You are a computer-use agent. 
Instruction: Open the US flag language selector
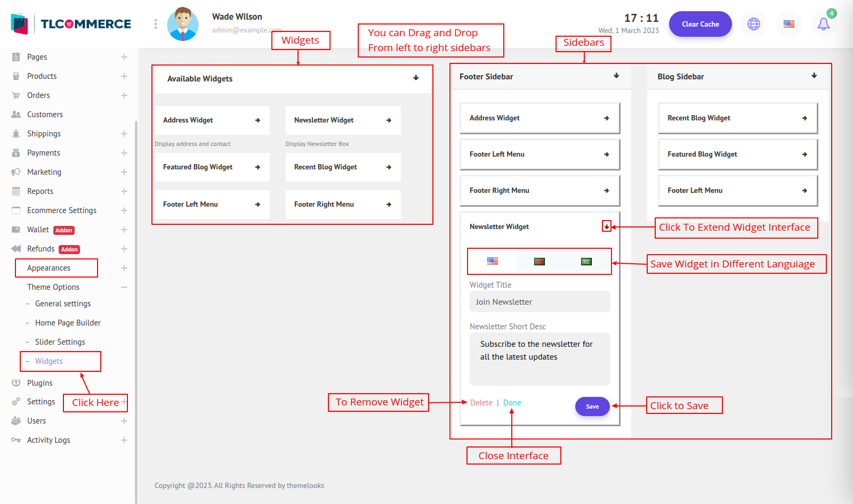(789, 24)
